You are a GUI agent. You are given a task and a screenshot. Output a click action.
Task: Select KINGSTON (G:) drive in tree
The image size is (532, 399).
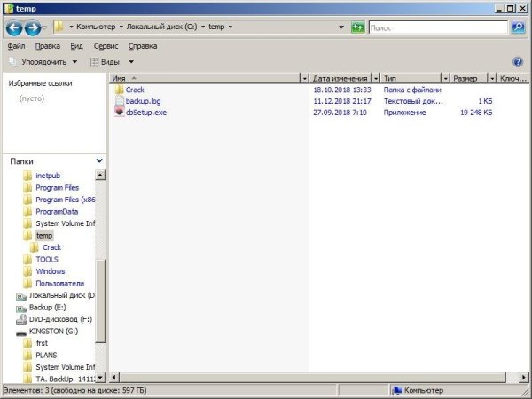click(52, 331)
